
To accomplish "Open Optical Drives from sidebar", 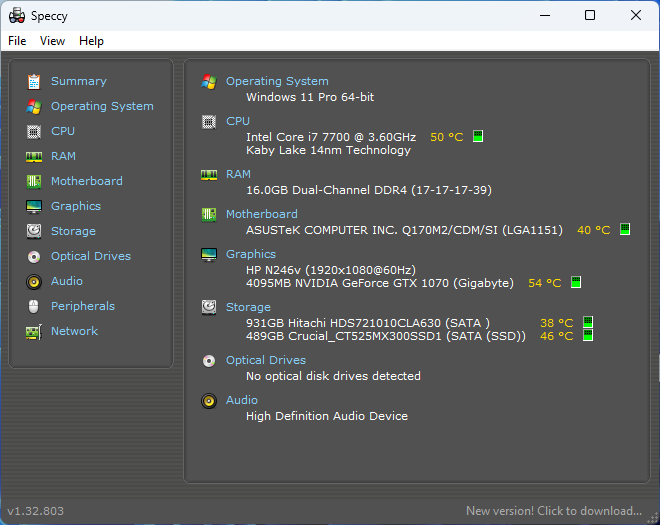I will [x=91, y=256].
